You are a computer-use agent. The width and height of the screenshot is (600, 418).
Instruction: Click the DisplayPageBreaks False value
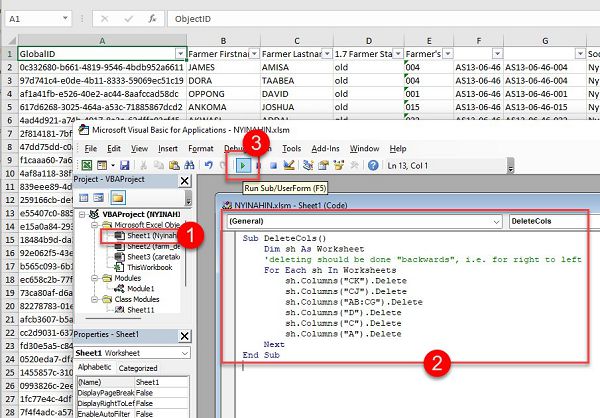tap(161, 393)
